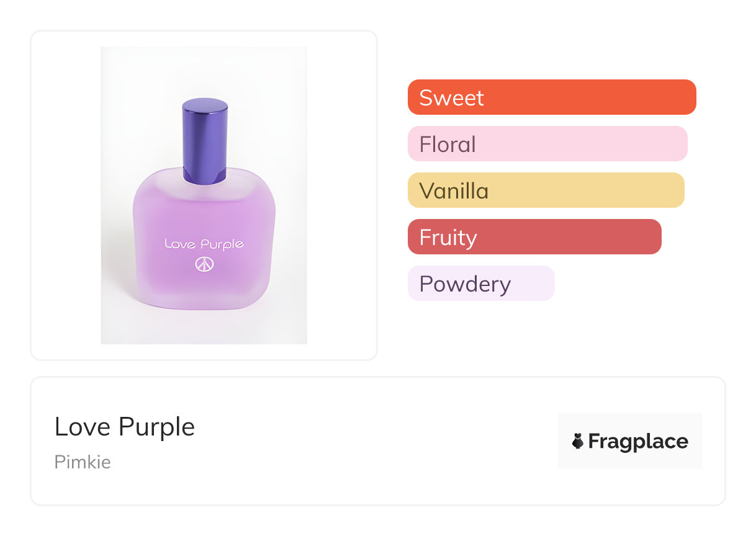756x536 pixels.
Task: Click the word Fruity in the red bar
Action: (448, 237)
